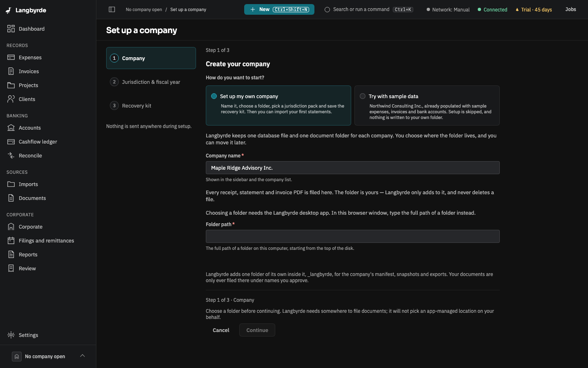Click the 'Trial · 45 days' badge
588x368 pixels.
pyautogui.click(x=534, y=9)
